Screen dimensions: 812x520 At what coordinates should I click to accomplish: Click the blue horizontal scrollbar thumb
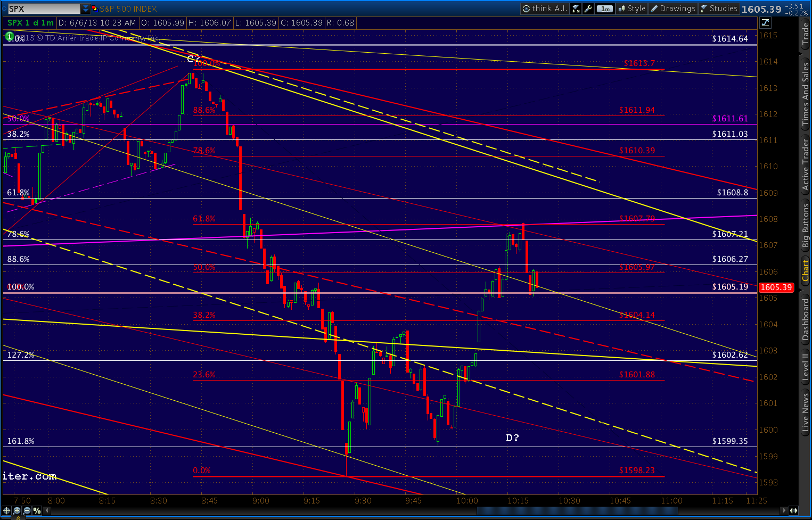[577, 511]
